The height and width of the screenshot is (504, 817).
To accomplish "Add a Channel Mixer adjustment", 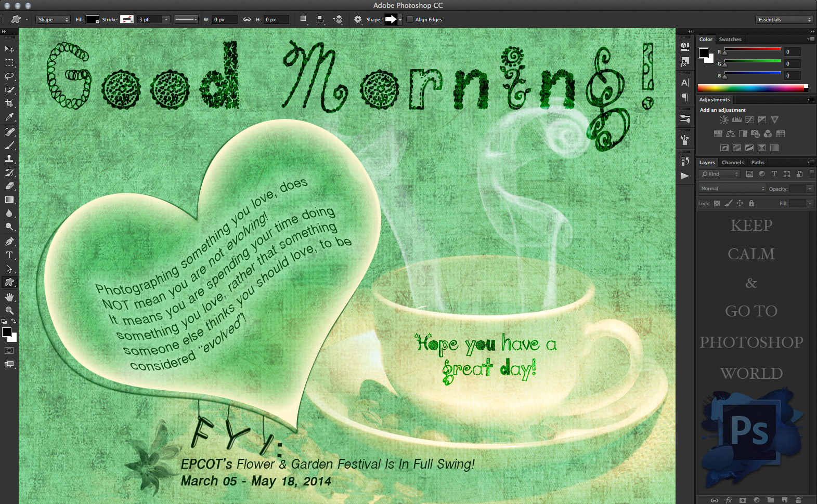I will 768,134.
